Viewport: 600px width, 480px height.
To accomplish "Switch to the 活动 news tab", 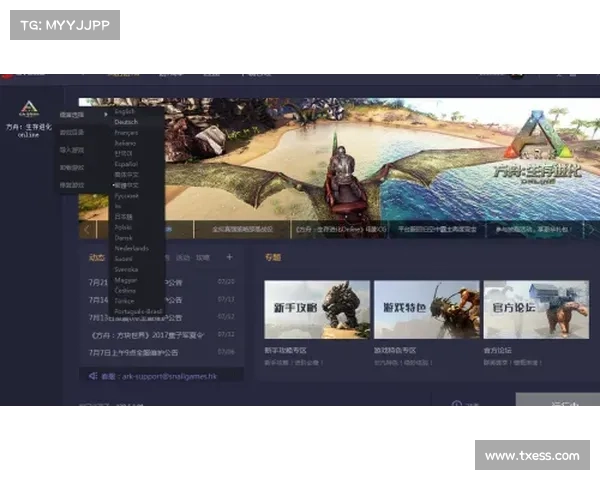I will pos(183,258).
